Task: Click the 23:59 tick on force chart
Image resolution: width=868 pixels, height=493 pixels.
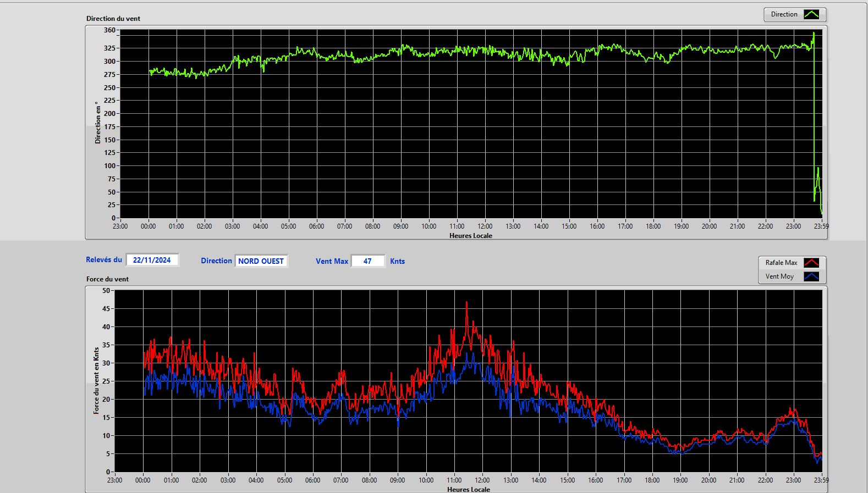Action: pyautogui.click(x=821, y=480)
